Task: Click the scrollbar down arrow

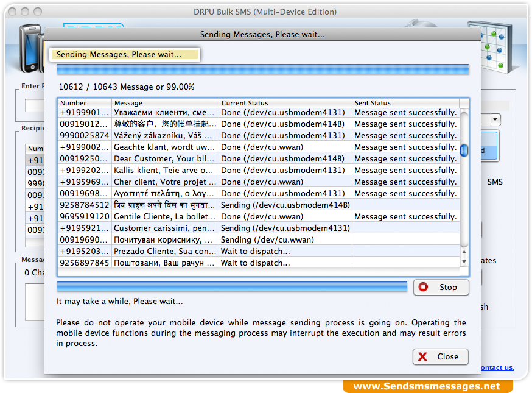Action: pyautogui.click(x=464, y=262)
